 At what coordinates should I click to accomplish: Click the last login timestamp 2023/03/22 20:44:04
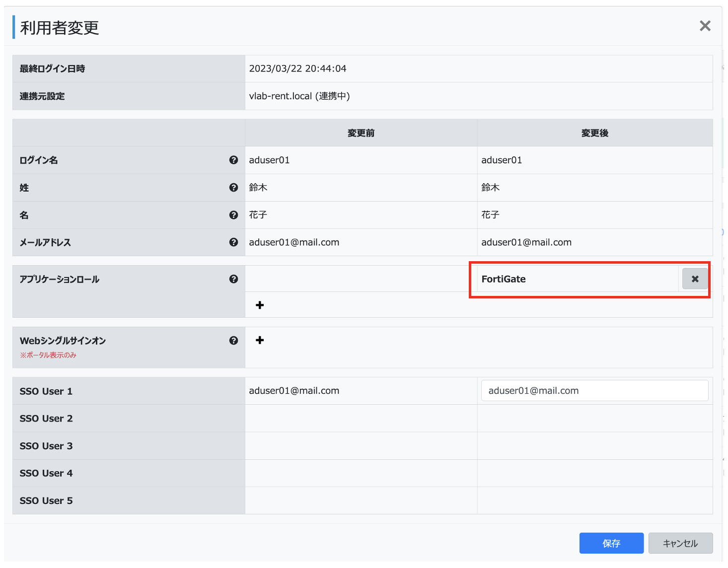click(297, 69)
